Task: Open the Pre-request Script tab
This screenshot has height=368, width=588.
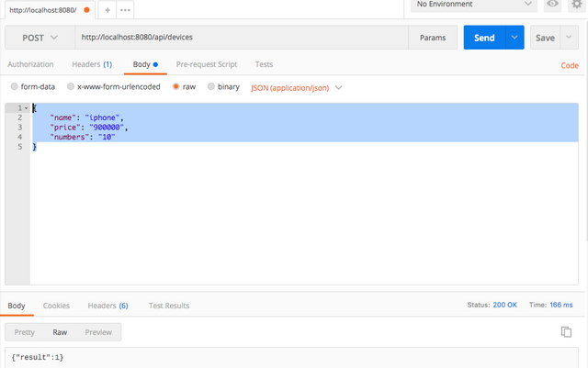Action: click(207, 64)
